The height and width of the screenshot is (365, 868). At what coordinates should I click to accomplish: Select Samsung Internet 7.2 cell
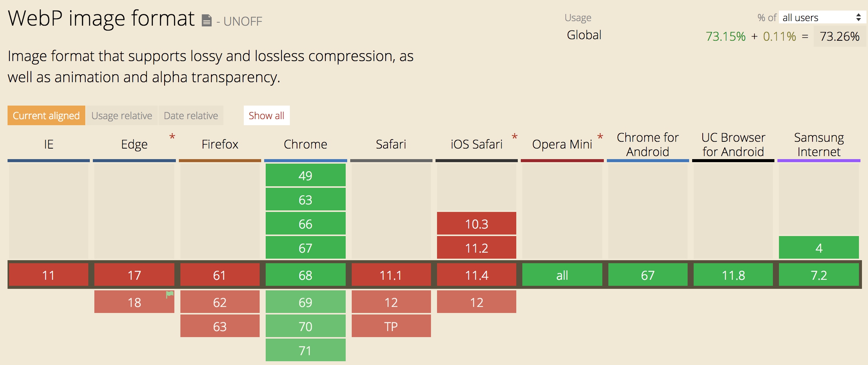[819, 275]
